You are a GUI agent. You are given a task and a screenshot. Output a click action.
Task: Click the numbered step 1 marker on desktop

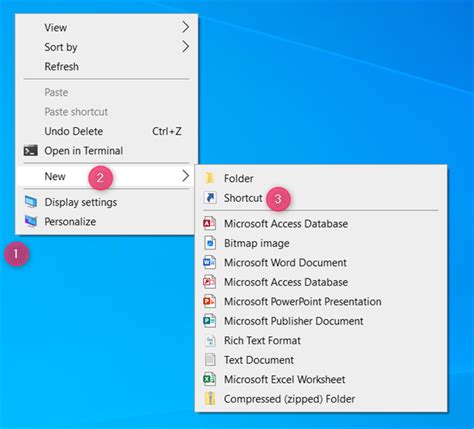16,254
